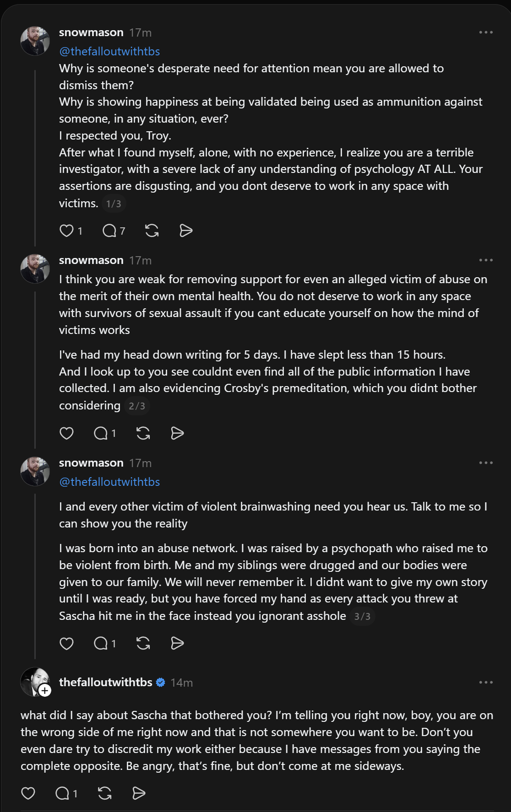The width and height of the screenshot is (511, 812).
Task: Open the @thefalloutwithtbs mention in third post
Action: coord(109,482)
